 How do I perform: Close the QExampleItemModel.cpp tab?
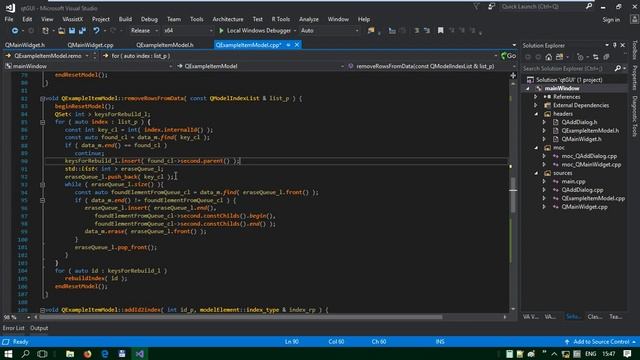pos(297,45)
